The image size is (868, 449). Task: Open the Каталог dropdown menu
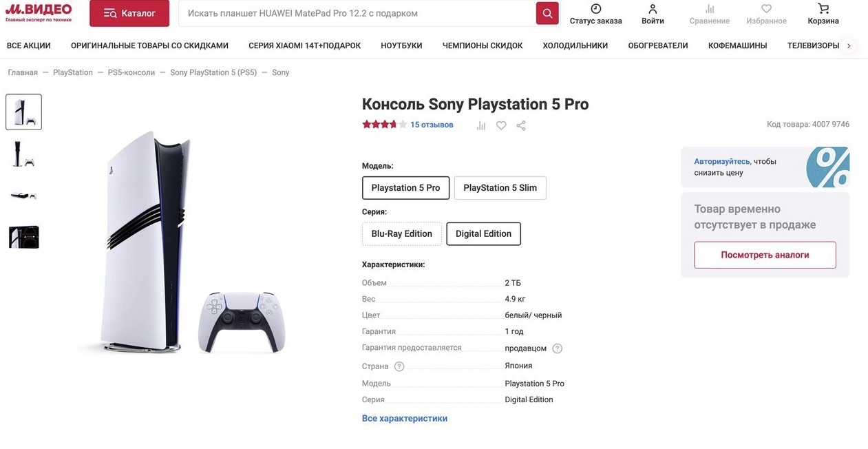[129, 13]
